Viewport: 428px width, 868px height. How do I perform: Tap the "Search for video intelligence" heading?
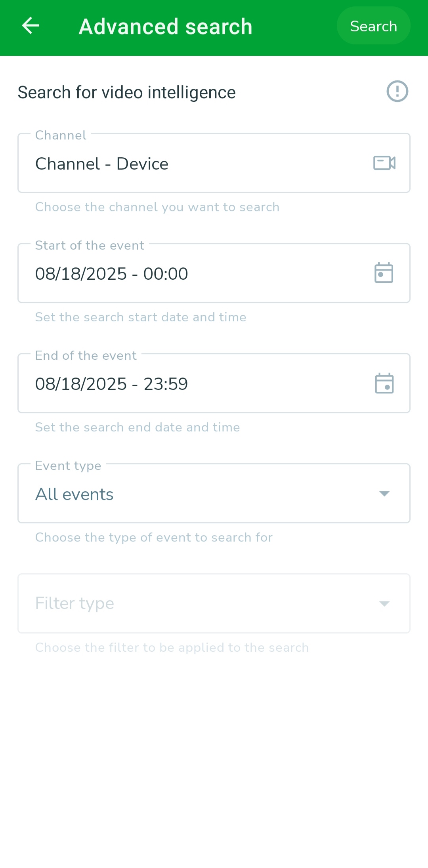(x=126, y=92)
